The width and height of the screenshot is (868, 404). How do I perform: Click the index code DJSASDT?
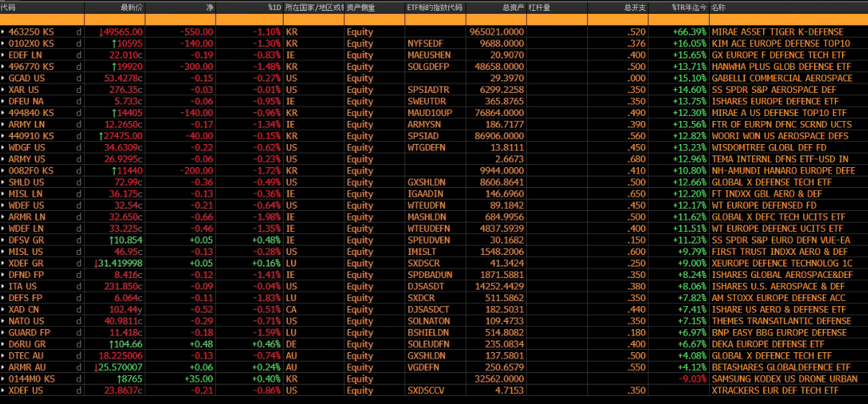(425, 286)
